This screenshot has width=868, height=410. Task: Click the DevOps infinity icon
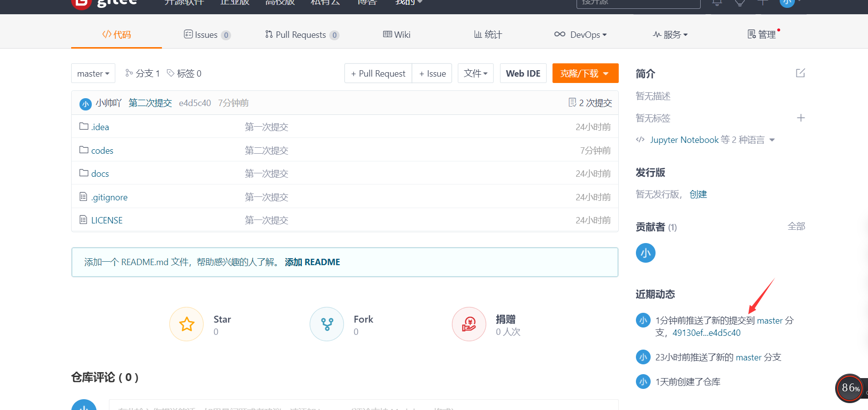tap(560, 34)
